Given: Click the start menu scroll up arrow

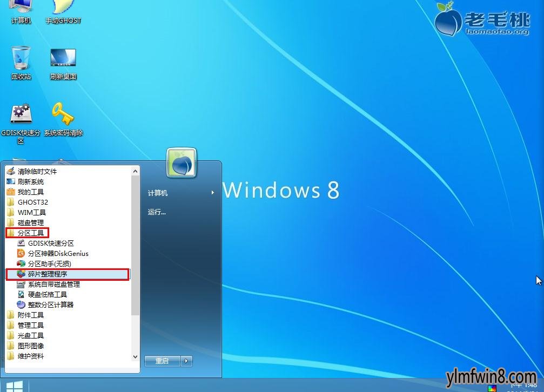Looking at the screenshot, I should click(x=135, y=171).
